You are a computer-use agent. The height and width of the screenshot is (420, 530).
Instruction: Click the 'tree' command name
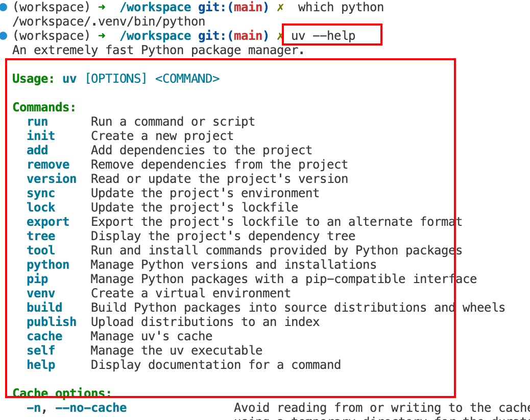(41, 236)
